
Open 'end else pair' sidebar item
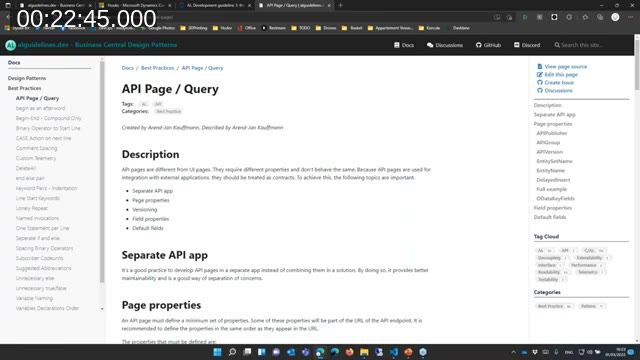[x=30, y=178]
